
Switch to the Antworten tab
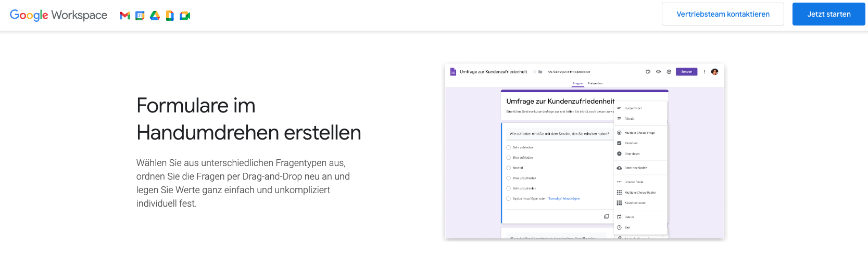tap(595, 83)
